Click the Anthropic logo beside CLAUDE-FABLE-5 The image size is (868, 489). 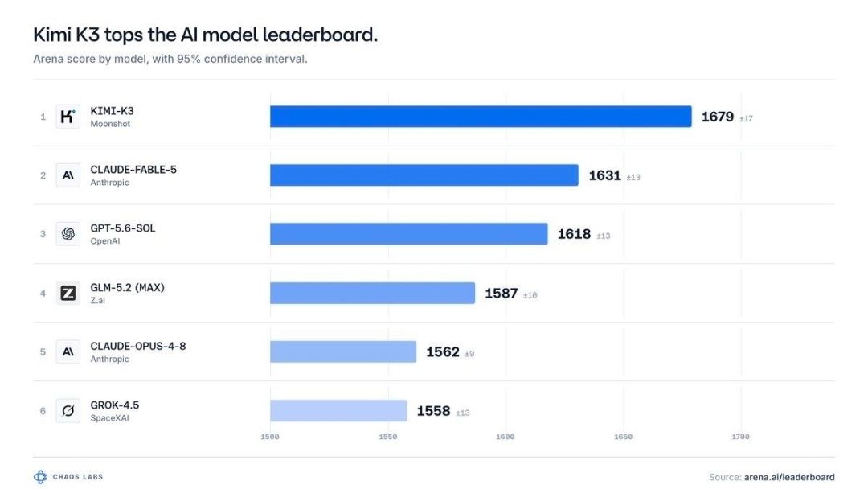coord(68,175)
